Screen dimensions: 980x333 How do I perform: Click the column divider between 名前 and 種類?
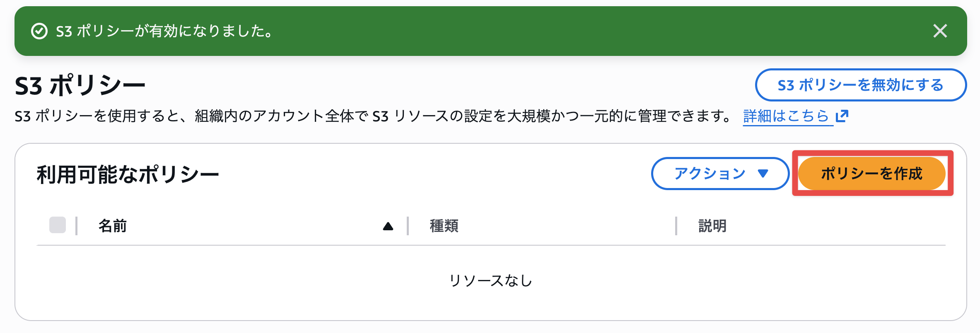[x=408, y=226]
